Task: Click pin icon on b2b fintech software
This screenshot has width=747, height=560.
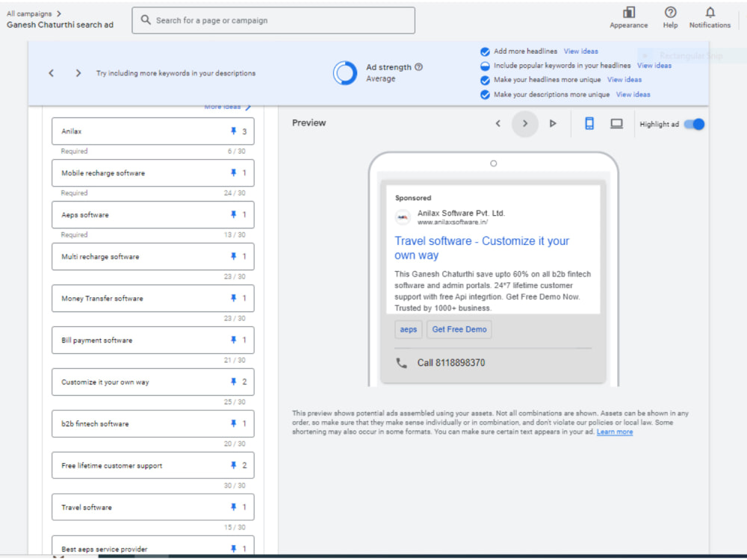Action: tap(233, 423)
